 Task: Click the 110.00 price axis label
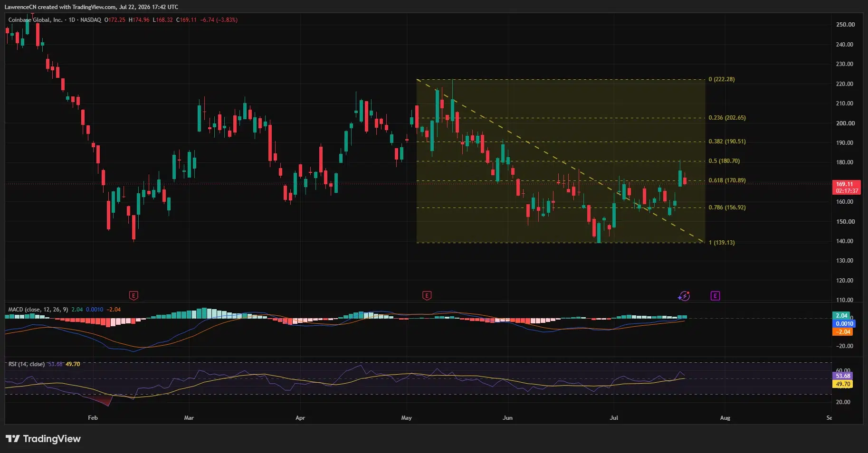point(845,300)
